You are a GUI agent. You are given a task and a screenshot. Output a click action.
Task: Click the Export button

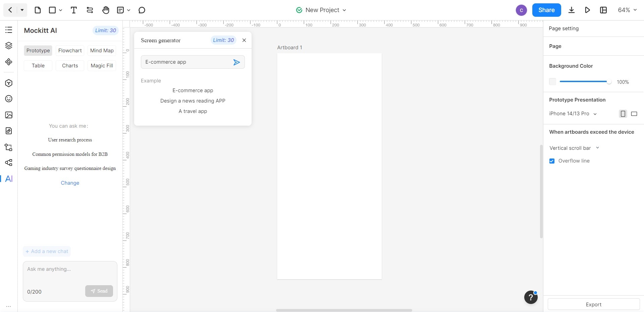pyautogui.click(x=593, y=304)
